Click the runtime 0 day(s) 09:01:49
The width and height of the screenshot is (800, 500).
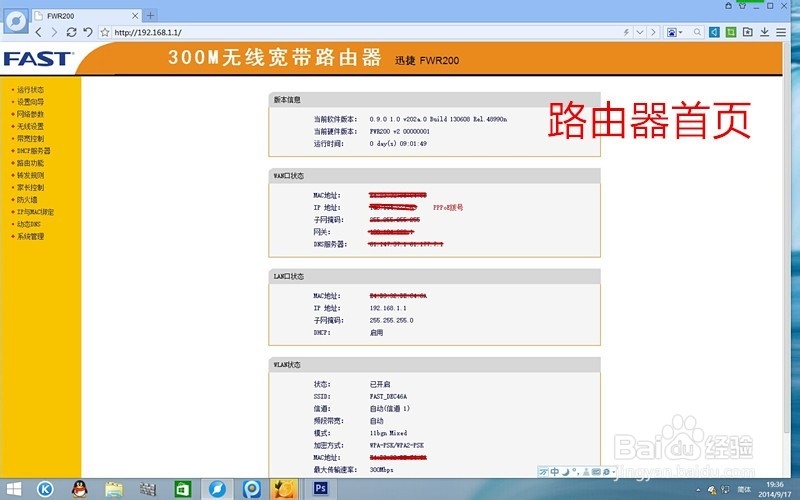point(398,144)
